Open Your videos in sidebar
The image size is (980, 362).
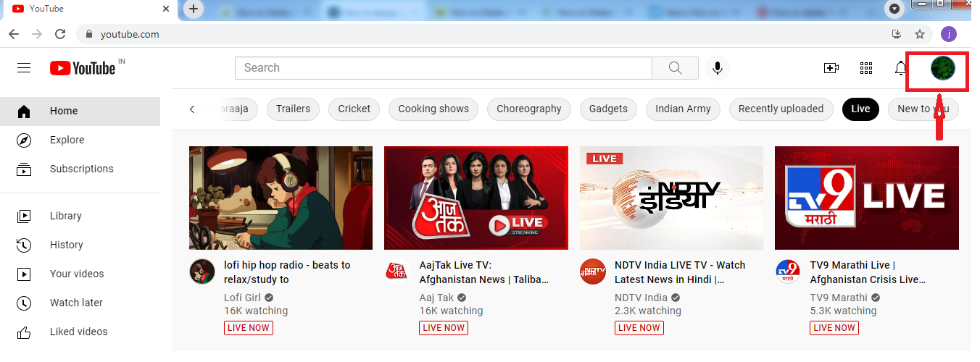click(80, 274)
